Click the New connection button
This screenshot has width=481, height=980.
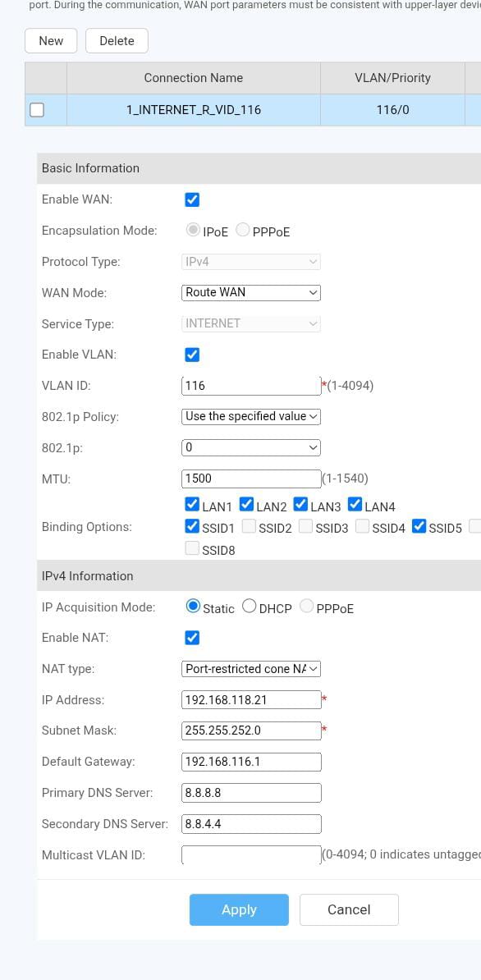click(x=51, y=40)
